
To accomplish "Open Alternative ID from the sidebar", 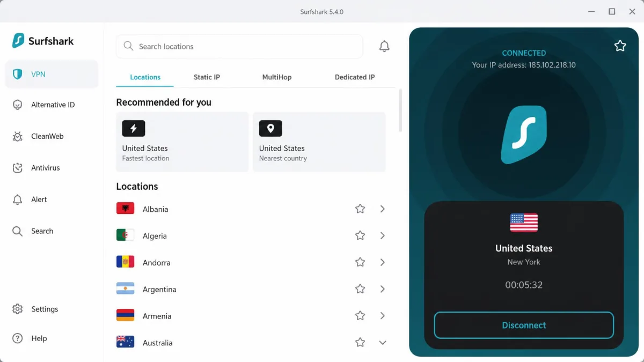I will 52,105.
